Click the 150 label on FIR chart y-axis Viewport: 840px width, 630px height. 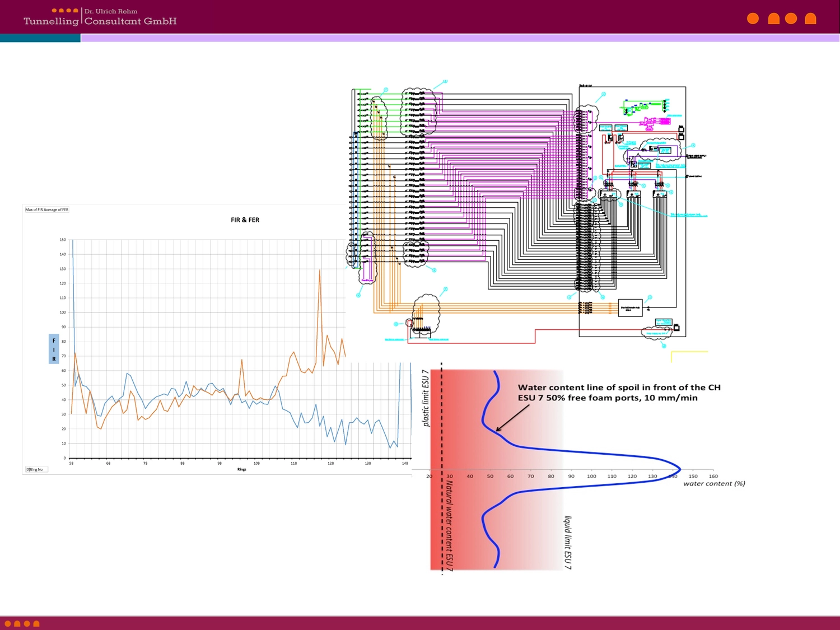(x=63, y=240)
